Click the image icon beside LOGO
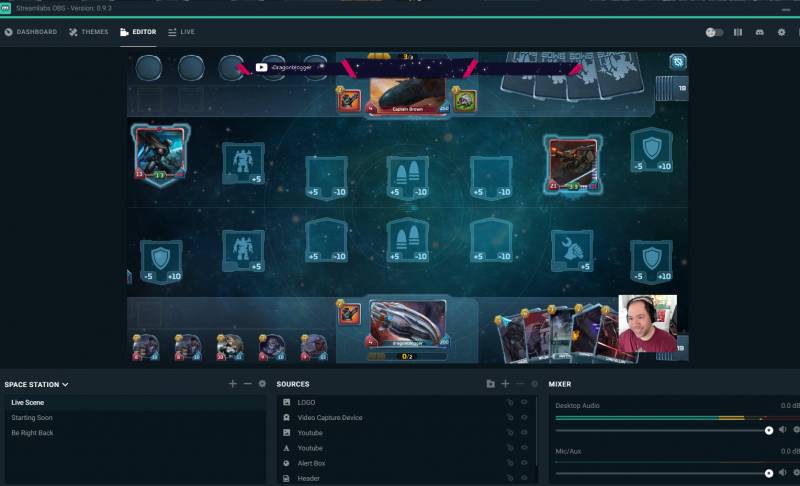 click(x=286, y=402)
